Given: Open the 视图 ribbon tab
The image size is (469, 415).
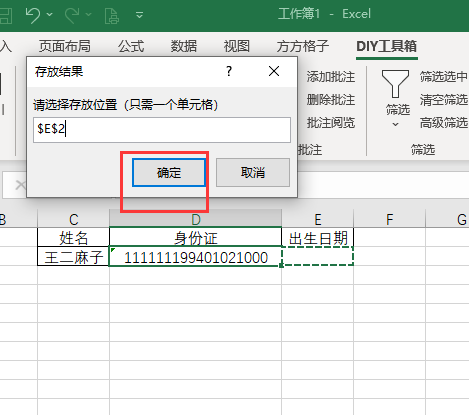Looking at the screenshot, I should (237, 46).
